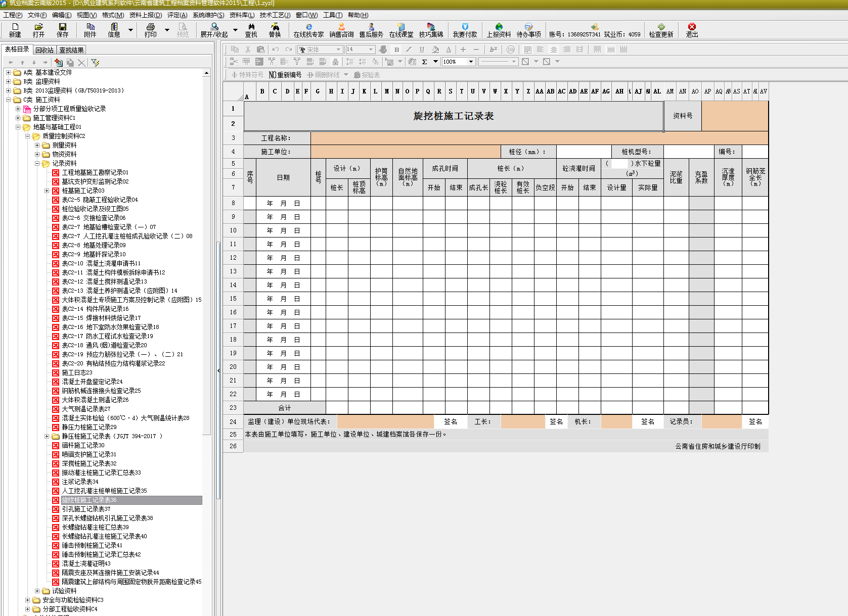Click the 特殊符号 button
The image size is (848, 616).
[x=247, y=75]
